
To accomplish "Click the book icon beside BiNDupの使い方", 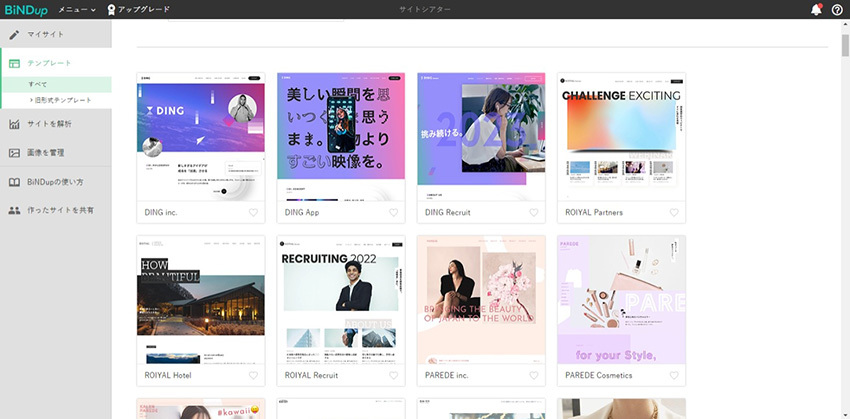I will tap(14, 182).
